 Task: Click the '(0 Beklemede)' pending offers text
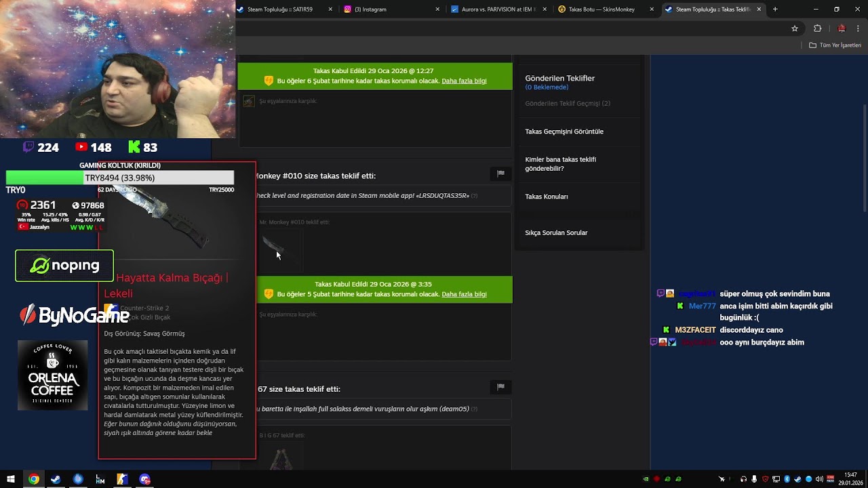[547, 87]
